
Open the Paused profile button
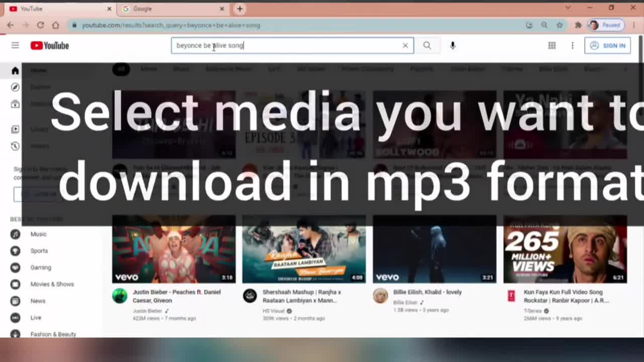point(606,25)
